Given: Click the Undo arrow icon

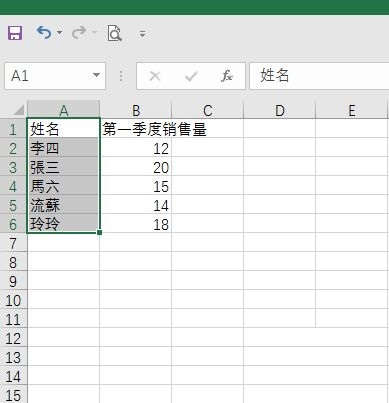Looking at the screenshot, I should coord(44,33).
